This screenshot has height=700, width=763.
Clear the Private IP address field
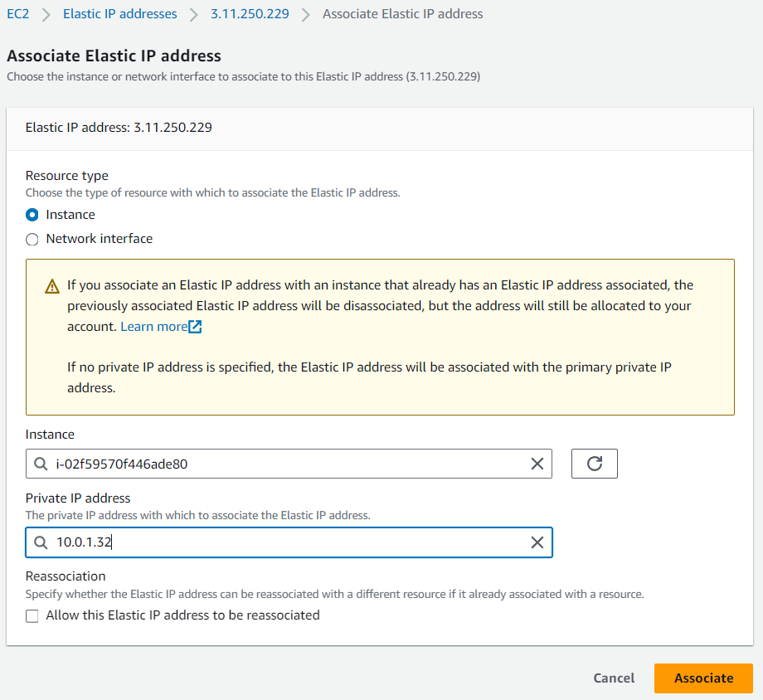point(537,542)
